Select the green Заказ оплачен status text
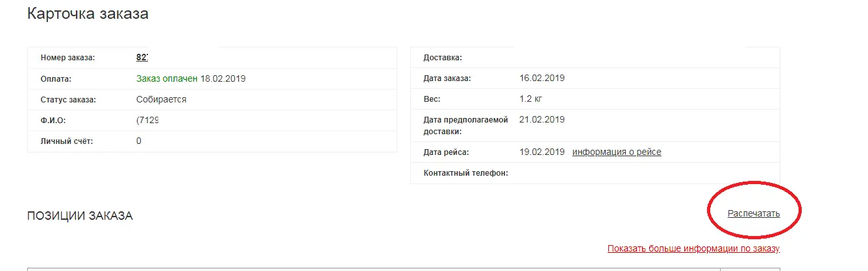 coord(167,78)
